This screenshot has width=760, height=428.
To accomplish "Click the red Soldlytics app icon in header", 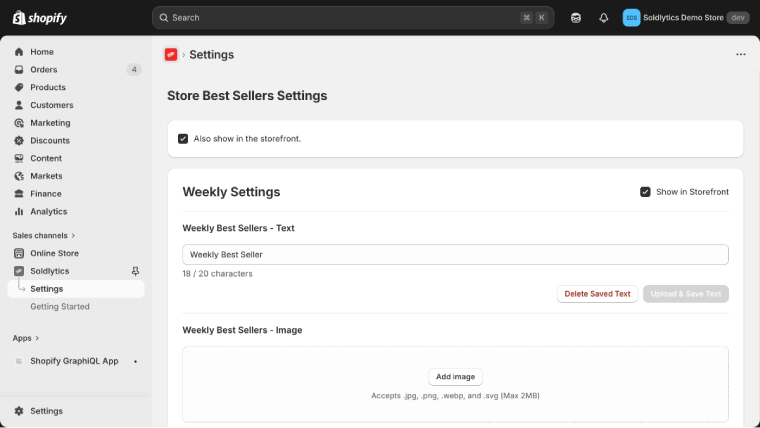I will click(x=171, y=55).
